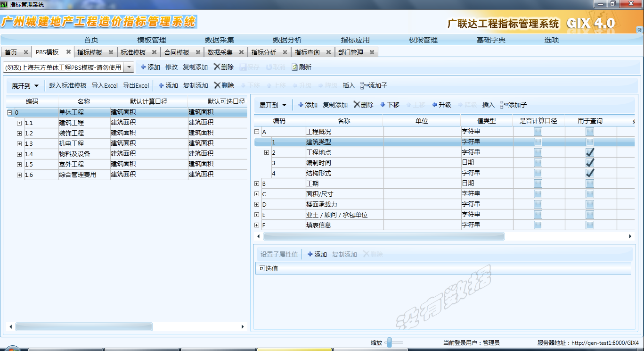Click 复制添加 in the left PBS tree toolbar
This screenshot has height=351, width=644.
[196, 85]
